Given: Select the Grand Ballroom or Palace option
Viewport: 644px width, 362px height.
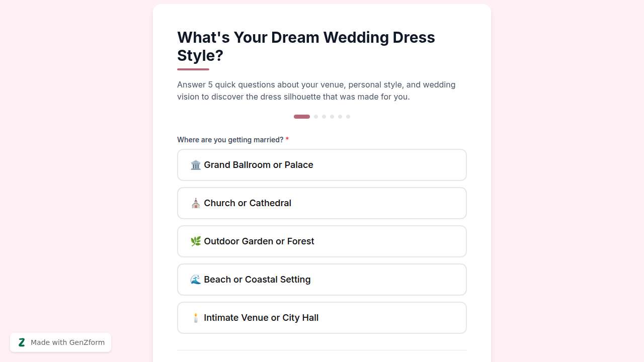Looking at the screenshot, I should [322, 165].
